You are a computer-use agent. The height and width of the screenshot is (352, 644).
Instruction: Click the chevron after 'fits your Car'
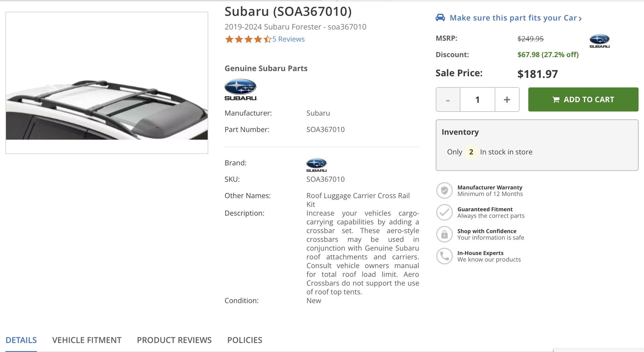pyautogui.click(x=580, y=18)
